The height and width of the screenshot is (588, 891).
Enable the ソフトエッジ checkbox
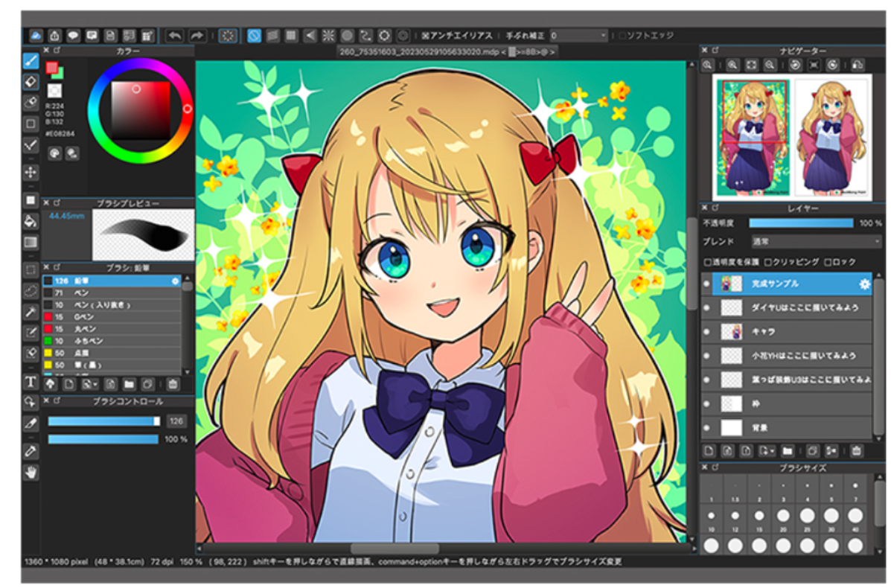point(623,35)
